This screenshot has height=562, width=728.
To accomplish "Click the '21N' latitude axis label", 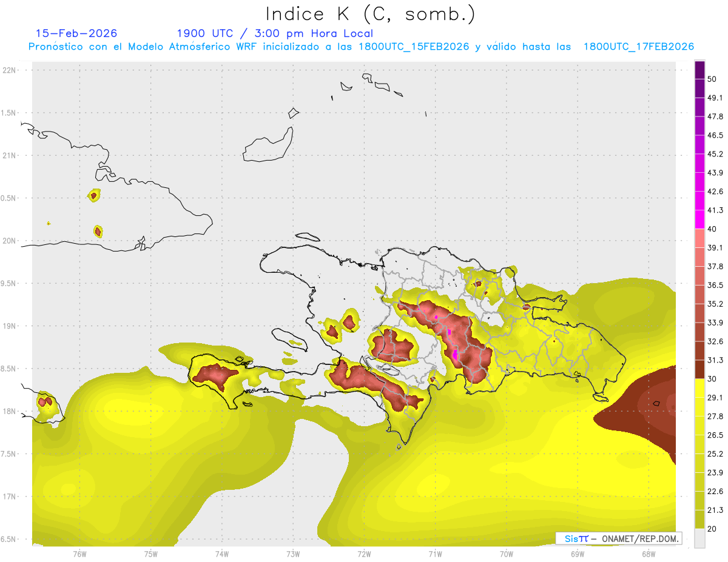I will (9, 155).
